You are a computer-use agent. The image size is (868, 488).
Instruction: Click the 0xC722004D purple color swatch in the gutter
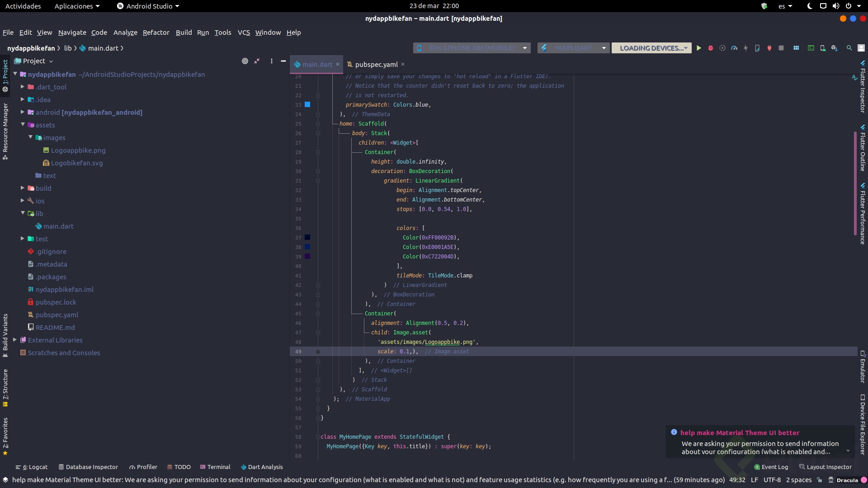coord(307,256)
